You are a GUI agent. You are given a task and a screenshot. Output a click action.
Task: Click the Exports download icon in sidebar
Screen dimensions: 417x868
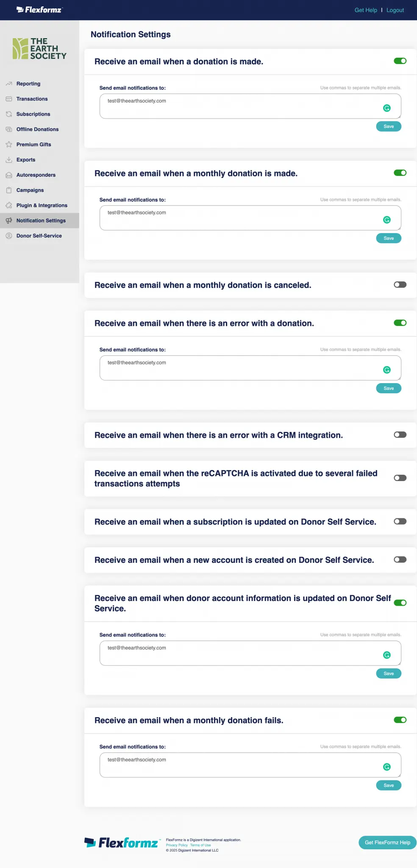coord(8,160)
